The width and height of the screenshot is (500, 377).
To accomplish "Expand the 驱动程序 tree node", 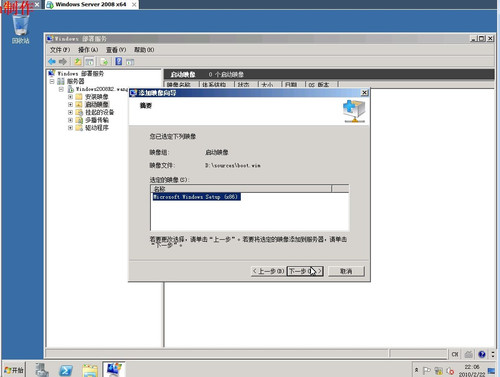I will (x=70, y=128).
